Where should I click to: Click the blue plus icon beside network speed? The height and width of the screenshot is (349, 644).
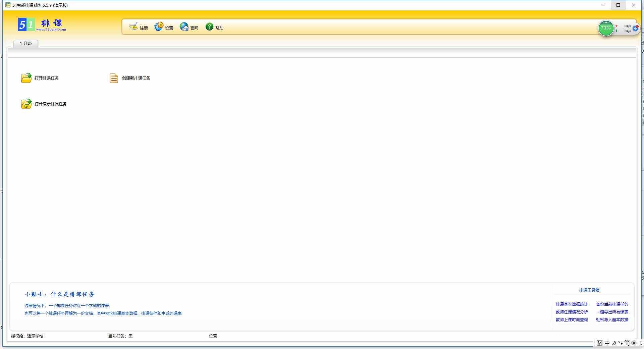point(635,28)
